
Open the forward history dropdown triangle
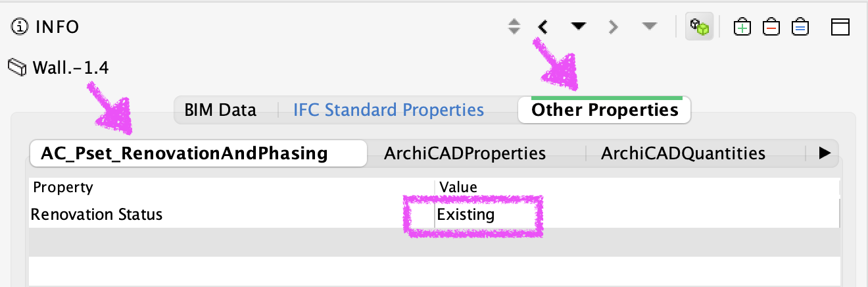click(649, 27)
